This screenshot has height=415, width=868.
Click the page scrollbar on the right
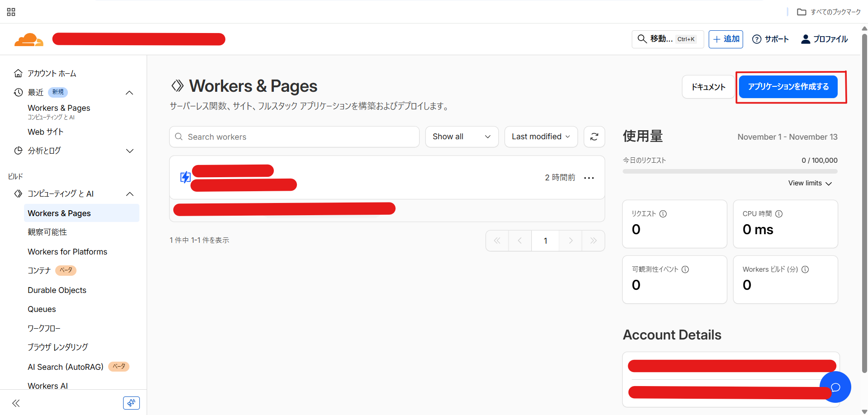864,203
